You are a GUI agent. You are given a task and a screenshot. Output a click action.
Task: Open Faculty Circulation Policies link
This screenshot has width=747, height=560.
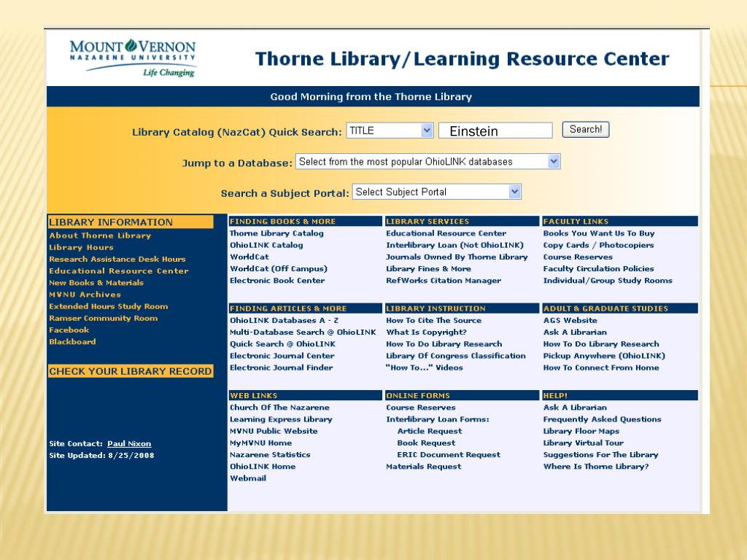point(598,268)
